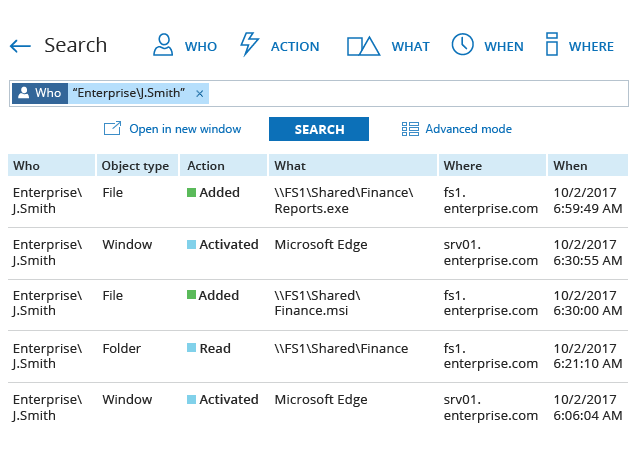Image resolution: width=640 pixels, height=450 pixels.
Task: Add a Where filter via server icon
Action: (551, 45)
